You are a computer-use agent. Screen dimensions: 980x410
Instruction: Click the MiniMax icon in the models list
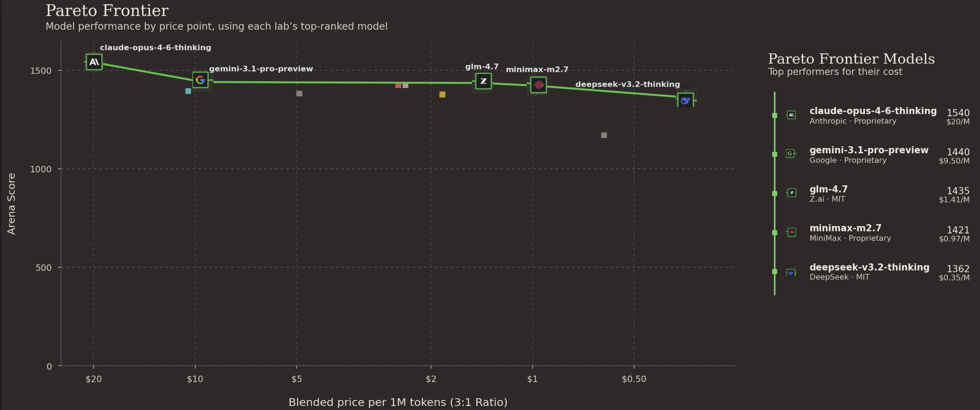point(792,232)
